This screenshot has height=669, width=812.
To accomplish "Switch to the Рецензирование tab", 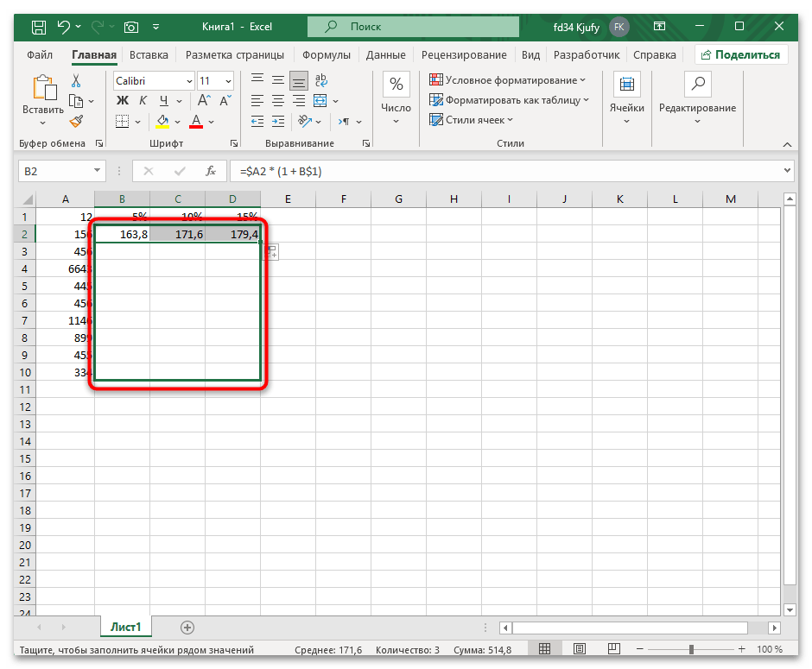I will click(x=464, y=55).
